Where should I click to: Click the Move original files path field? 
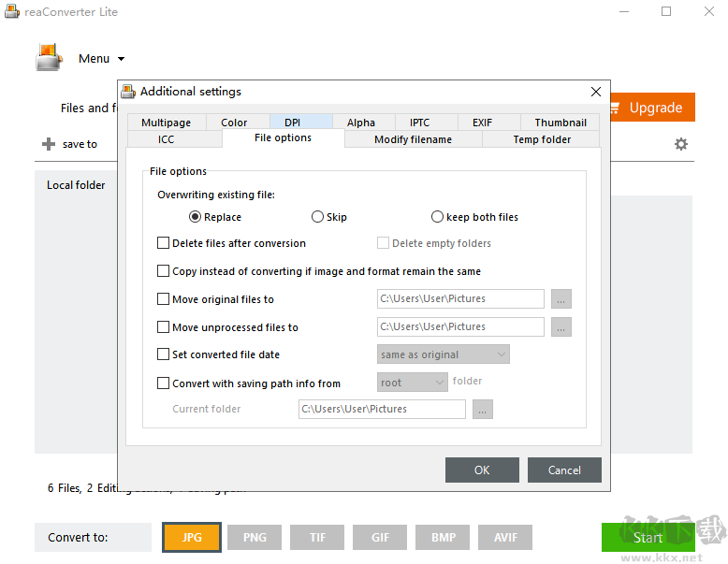(460, 299)
